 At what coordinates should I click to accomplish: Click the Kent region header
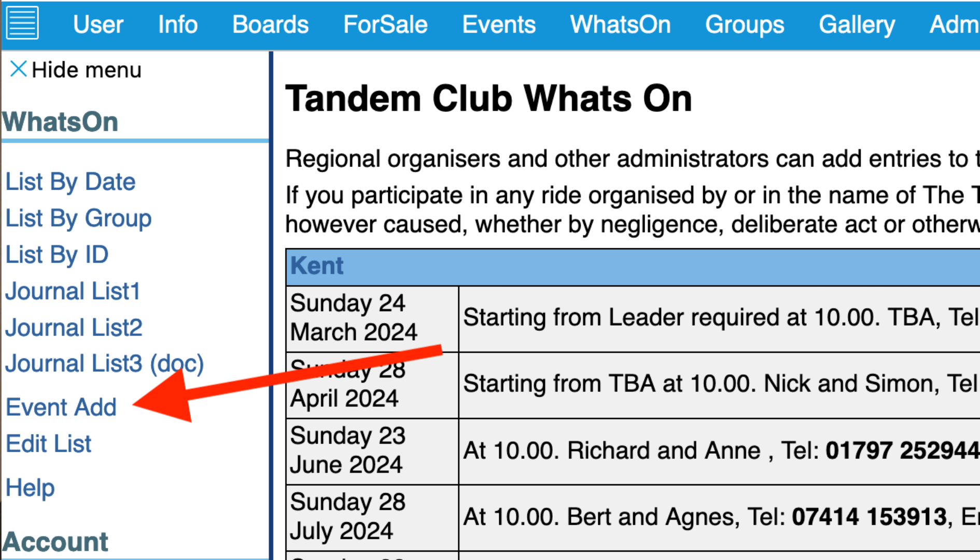click(633, 267)
